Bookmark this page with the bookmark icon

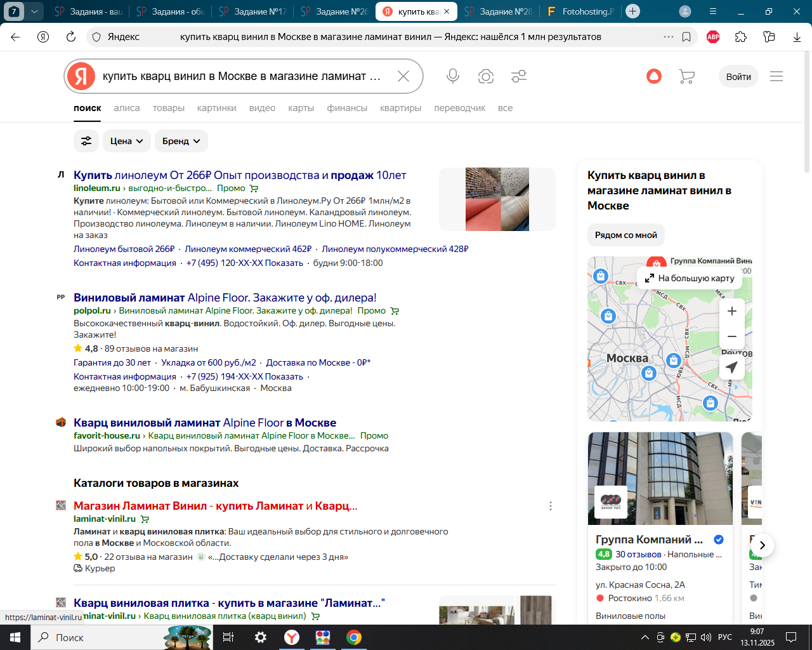pos(686,37)
